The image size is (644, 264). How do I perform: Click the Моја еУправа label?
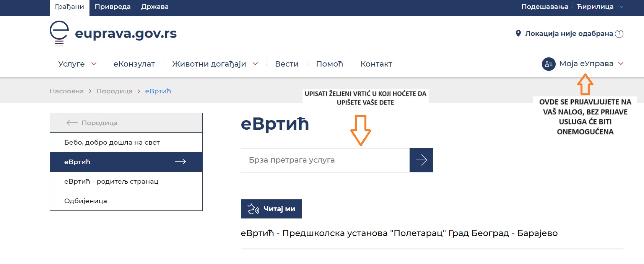click(x=586, y=64)
